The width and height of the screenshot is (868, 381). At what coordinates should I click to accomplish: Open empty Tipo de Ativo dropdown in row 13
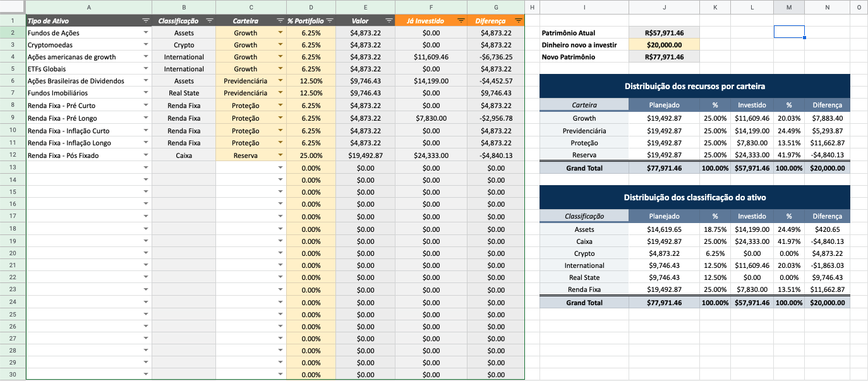146,168
